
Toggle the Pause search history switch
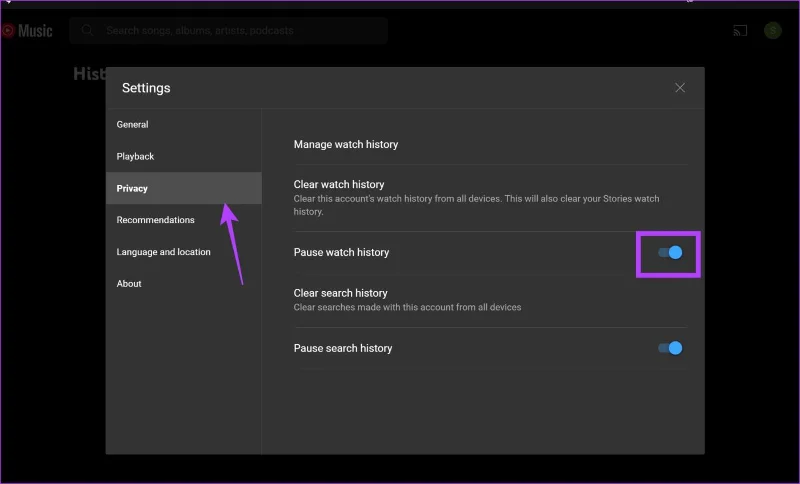point(670,348)
